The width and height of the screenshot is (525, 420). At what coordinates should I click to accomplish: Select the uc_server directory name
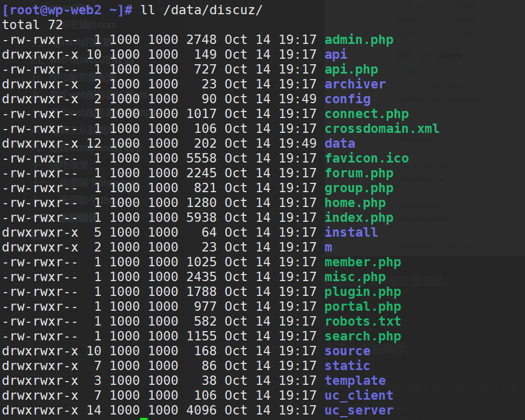point(359,411)
